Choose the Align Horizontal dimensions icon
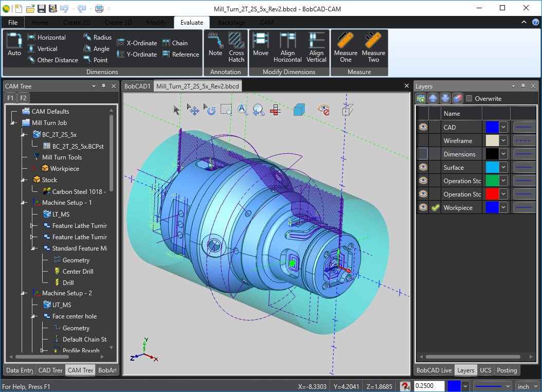The height and width of the screenshot is (392, 542). click(287, 46)
